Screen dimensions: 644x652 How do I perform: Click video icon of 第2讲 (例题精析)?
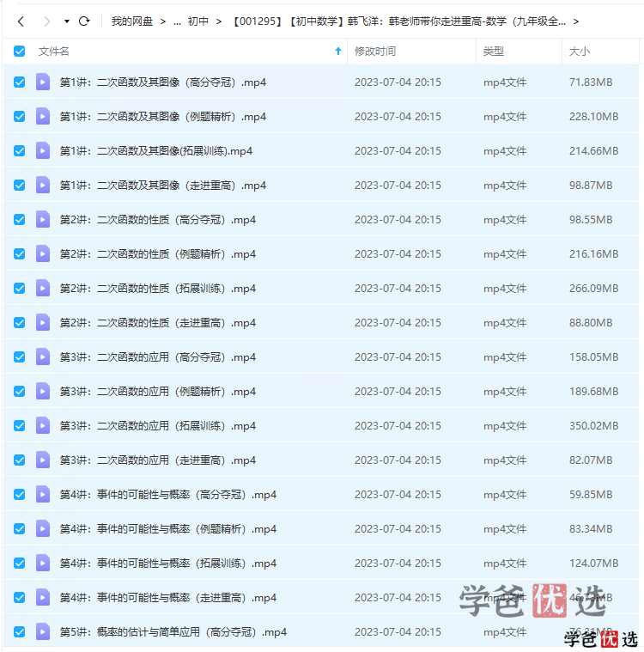pos(42,253)
